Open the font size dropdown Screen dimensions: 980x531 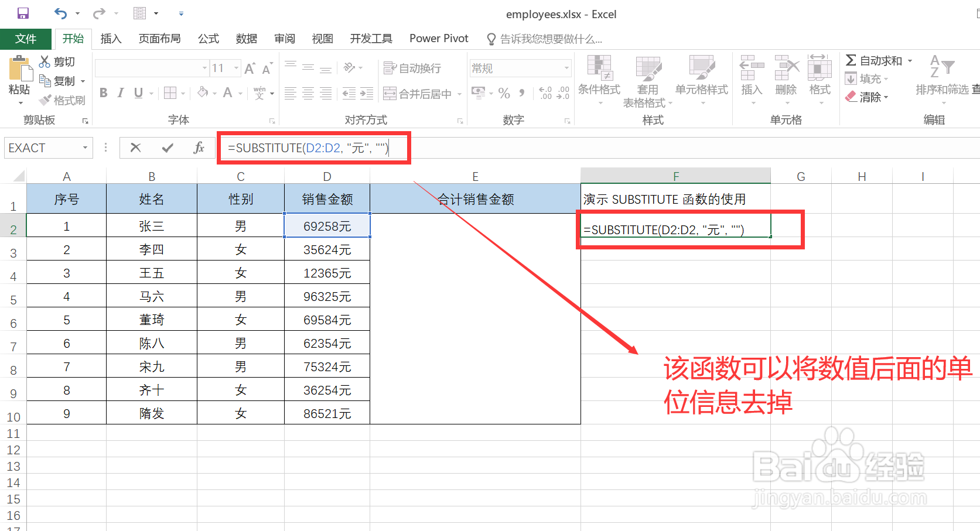pos(237,67)
